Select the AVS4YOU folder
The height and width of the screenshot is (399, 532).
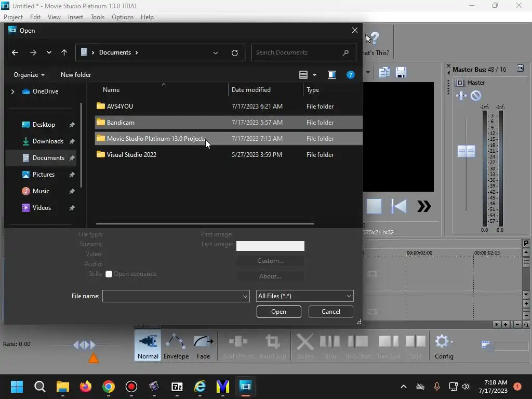coord(229,106)
